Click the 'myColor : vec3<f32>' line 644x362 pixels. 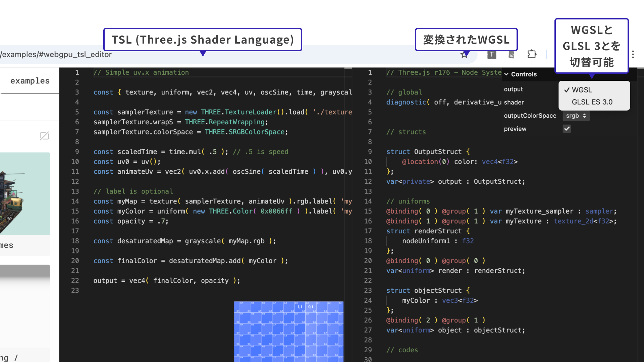[440, 301]
